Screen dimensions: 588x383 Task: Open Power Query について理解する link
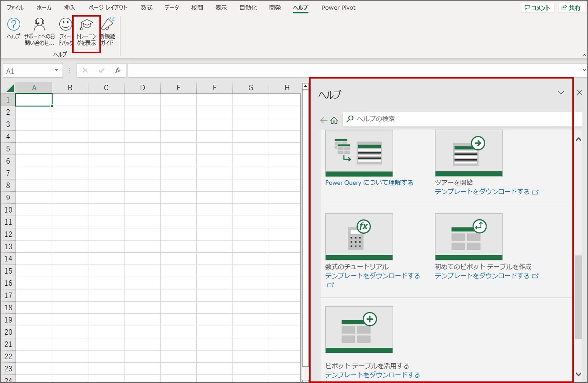[x=369, y=183]
